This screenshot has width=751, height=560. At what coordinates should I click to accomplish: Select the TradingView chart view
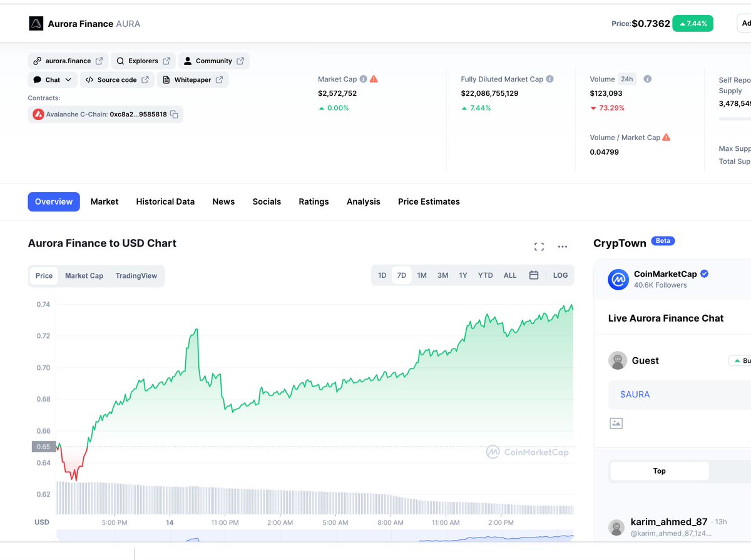click(136, 276)
